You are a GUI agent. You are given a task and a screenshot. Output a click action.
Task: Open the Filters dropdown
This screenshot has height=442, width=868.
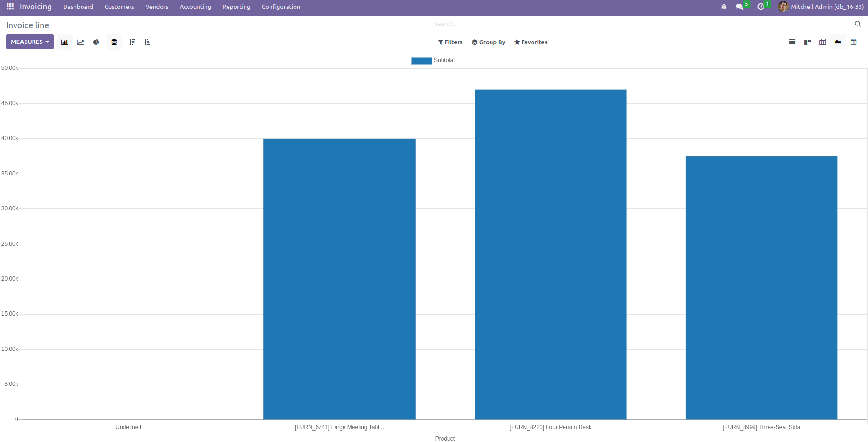(450, 42)
